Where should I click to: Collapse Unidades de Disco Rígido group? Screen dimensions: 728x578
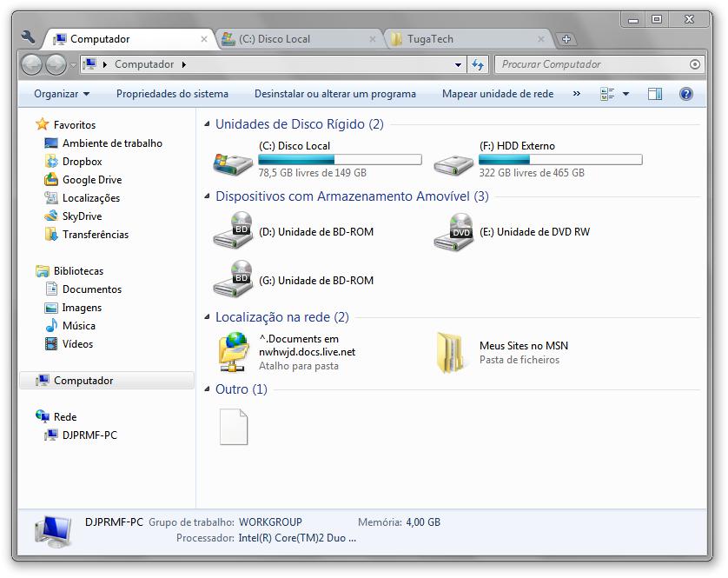coord(207,124)
